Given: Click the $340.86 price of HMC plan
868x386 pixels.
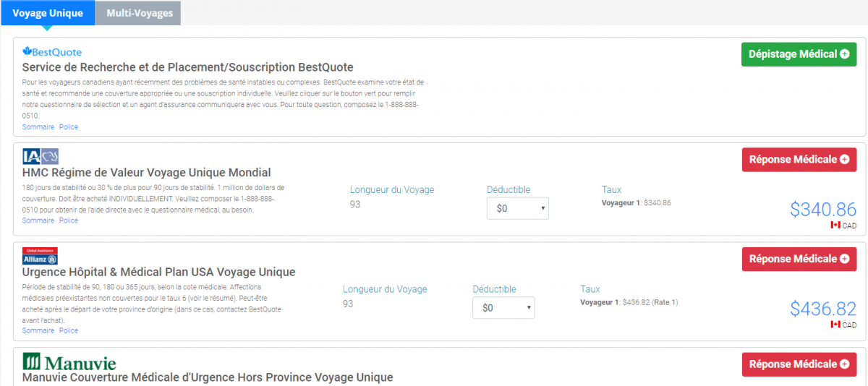Looking at the screenshot, I should [822, 210].
